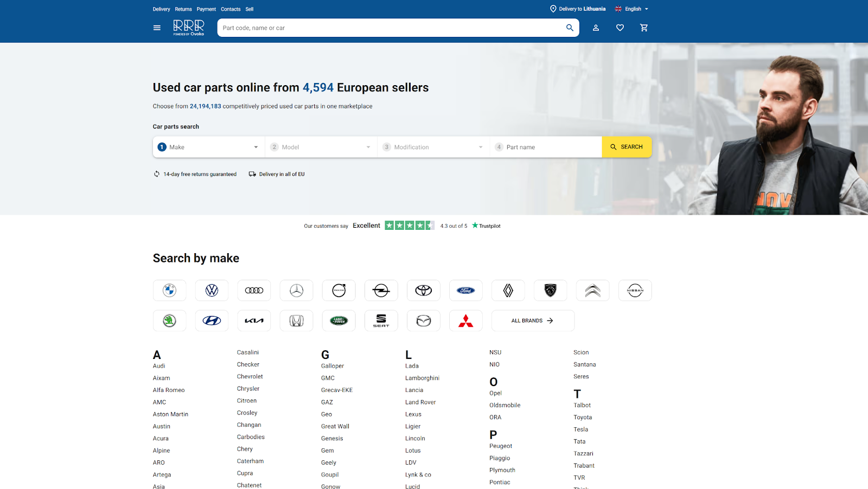This screenshot has width=868, height=489.
Task: Open the English language selector
Action: click(631, 9)
